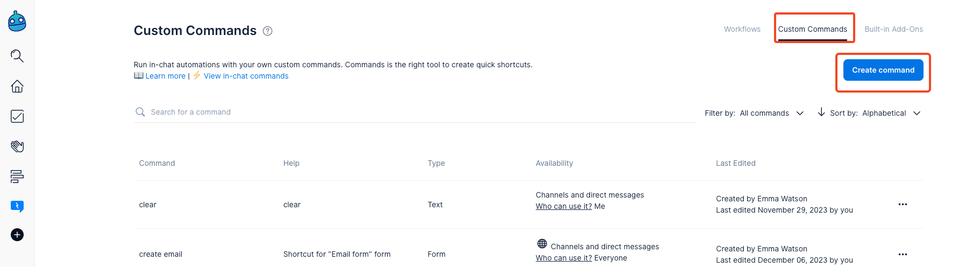Click the clapping hands icon in the sidebar
Viewport: 980px width, 267px height.
17,146
